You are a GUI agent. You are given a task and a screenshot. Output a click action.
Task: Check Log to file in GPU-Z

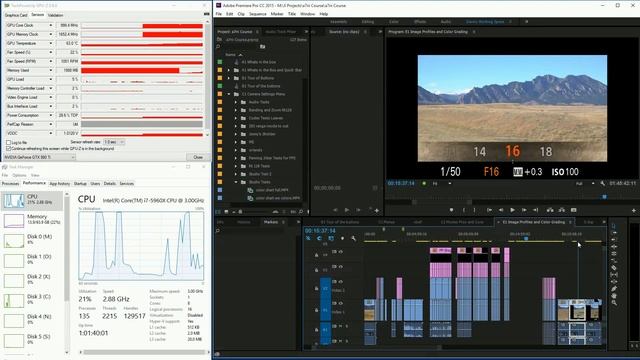(x=8, y=142)
